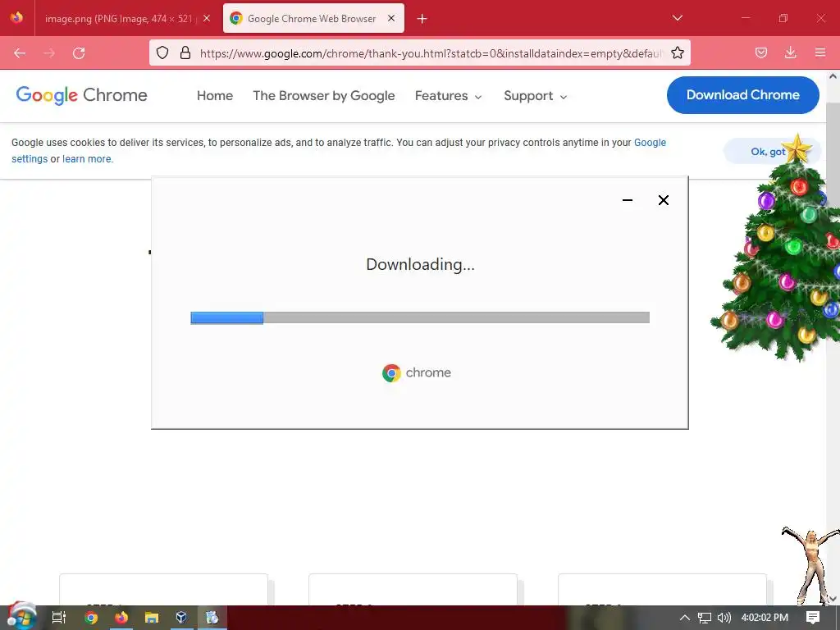Click the Downloading... status text
Viewport: 840px width, 630px height.
(420, 265)
